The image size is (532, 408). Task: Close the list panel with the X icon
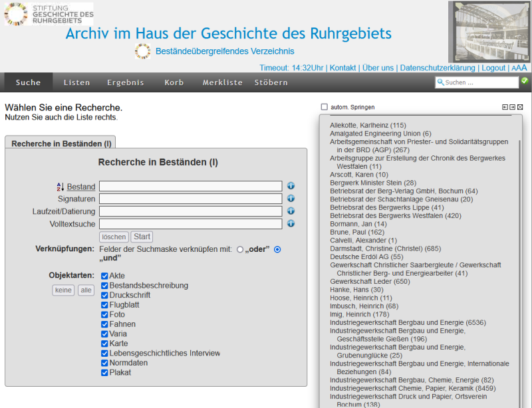520,107
